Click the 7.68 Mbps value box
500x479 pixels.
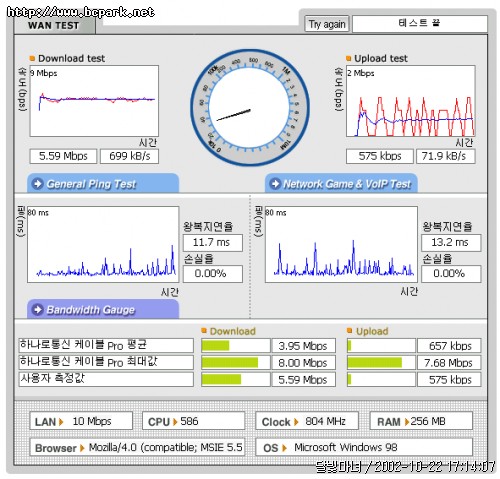point(449,363)
